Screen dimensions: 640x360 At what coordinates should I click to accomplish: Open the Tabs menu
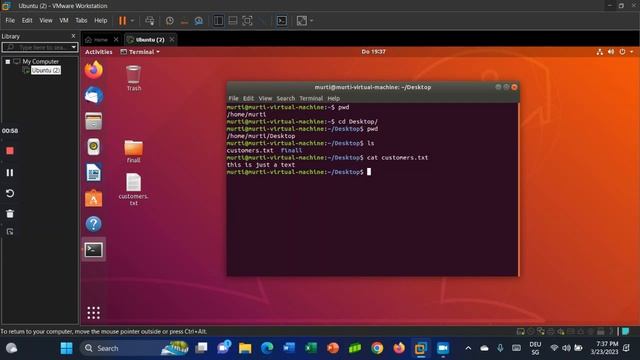point(81,20)
